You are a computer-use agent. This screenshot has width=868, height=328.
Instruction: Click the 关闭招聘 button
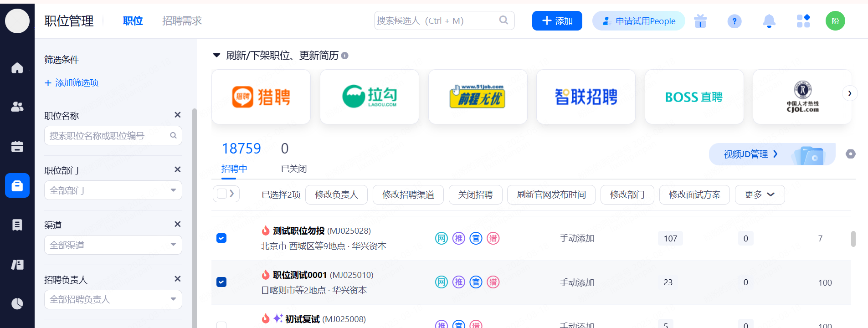[x=475, y=195]
